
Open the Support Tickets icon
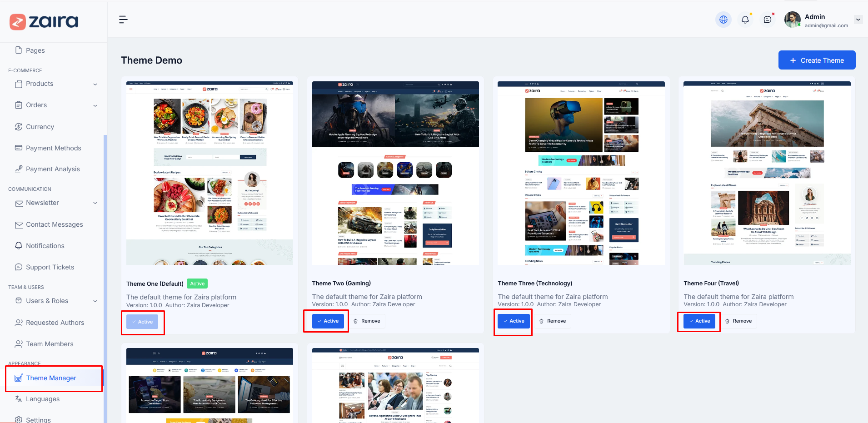18,267
